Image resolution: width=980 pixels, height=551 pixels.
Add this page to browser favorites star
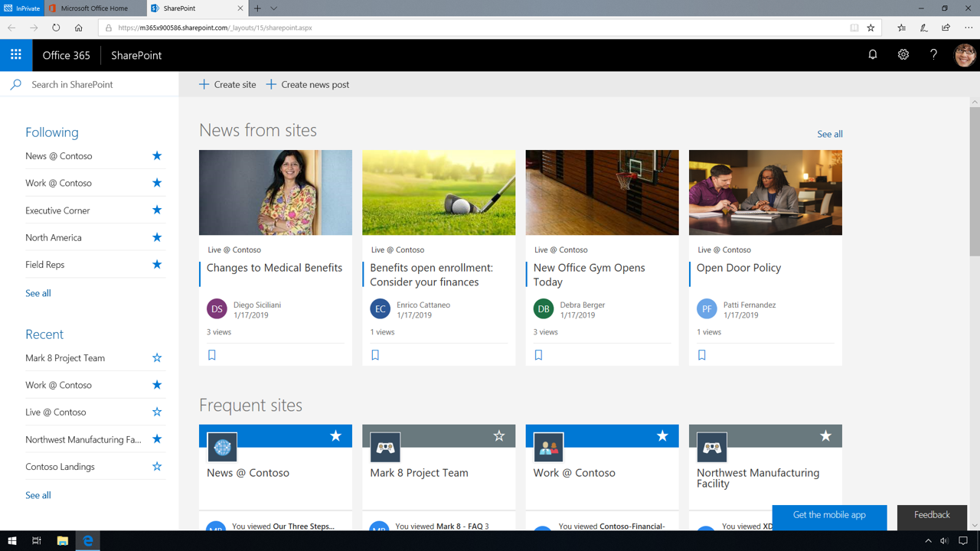871,28
